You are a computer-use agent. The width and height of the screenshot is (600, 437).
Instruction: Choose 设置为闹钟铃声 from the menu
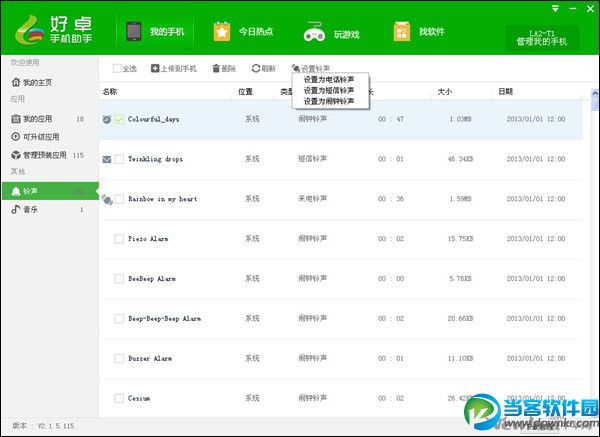pos(329,101)
